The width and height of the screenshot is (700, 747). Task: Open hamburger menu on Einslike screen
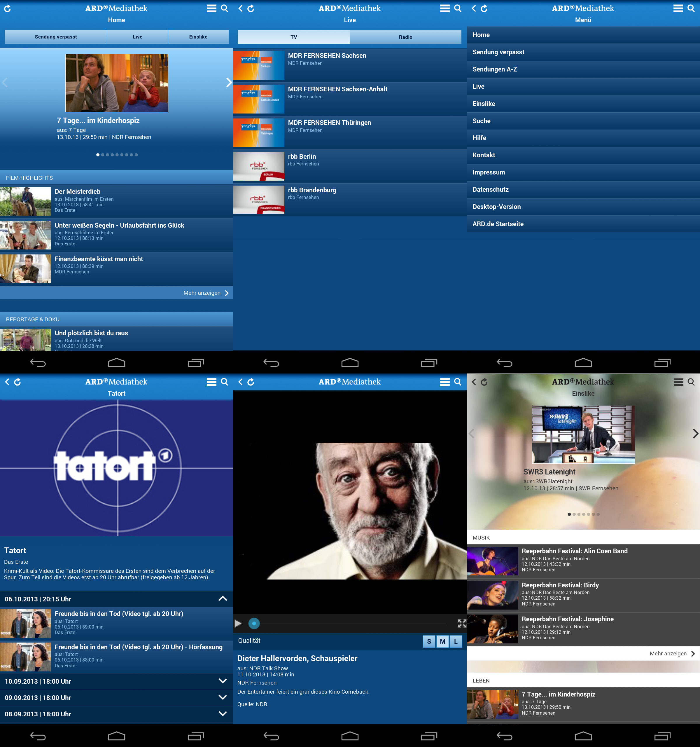coord(678,382)
